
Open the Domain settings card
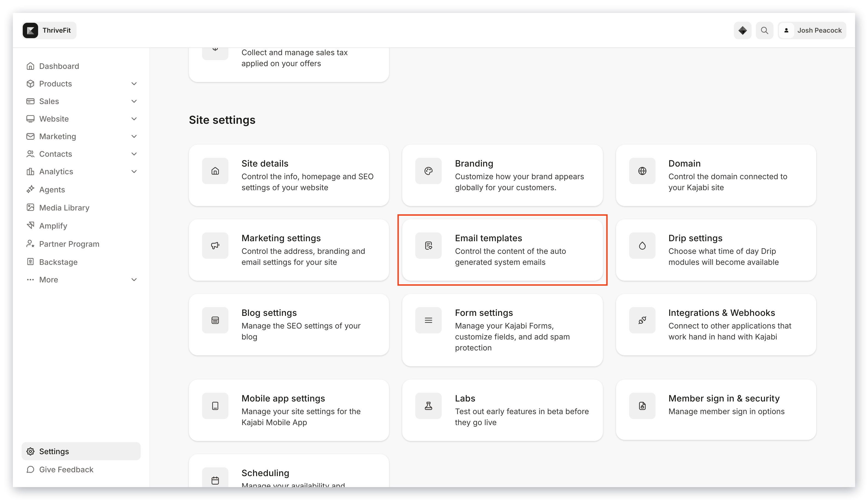point(716,175)
